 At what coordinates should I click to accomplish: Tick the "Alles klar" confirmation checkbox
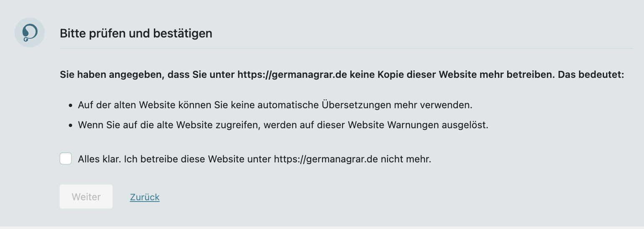(x=66, y=159)
